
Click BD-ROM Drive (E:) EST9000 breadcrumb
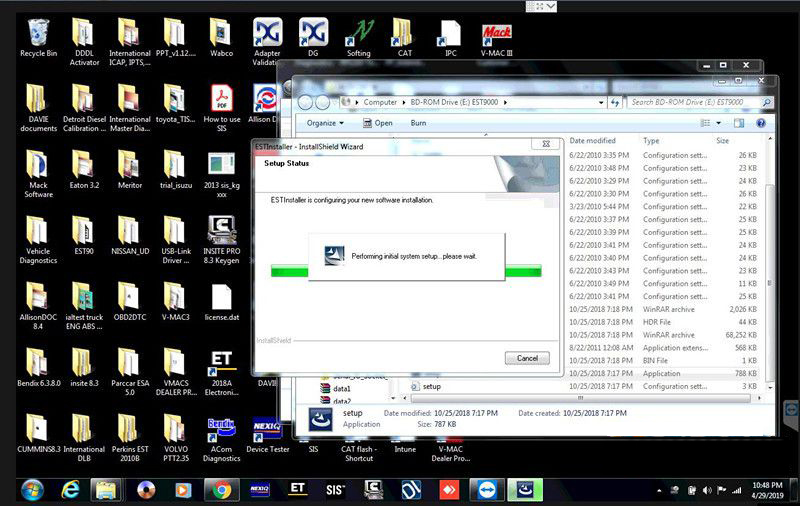(454, 102)
